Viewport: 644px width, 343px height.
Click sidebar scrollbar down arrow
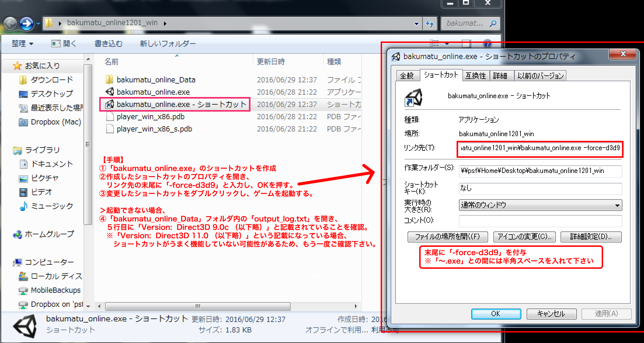coord(88,306)
